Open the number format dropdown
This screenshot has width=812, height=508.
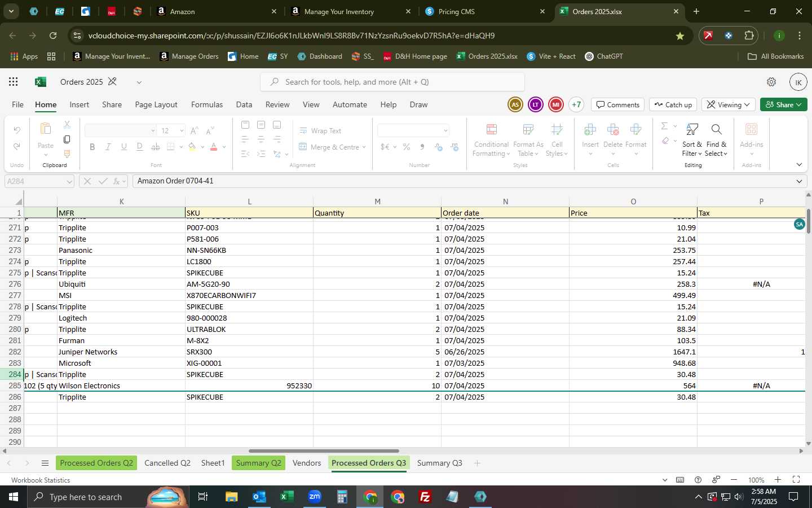[x=445, y=131]
